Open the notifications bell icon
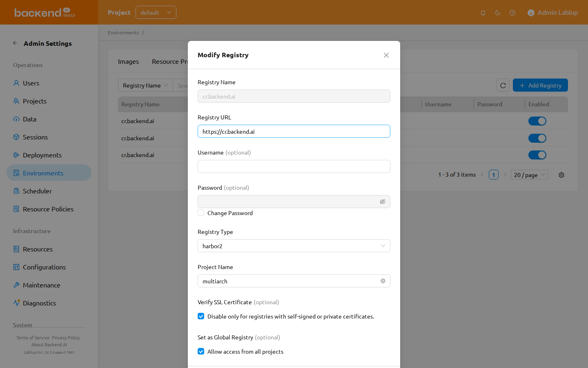 [x=483, y=13]
